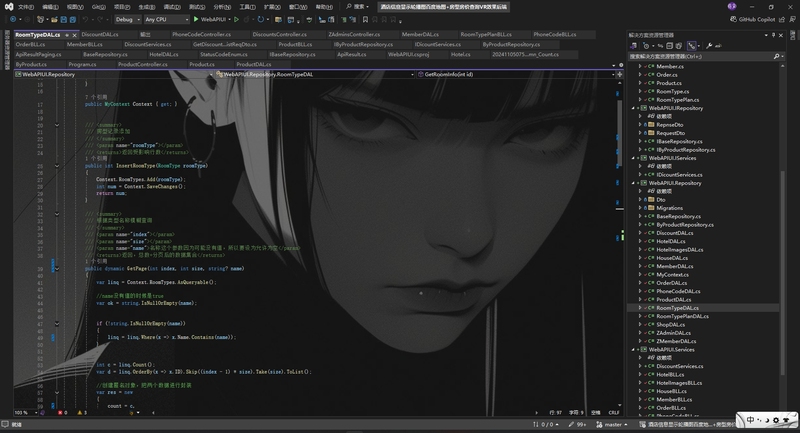Open the IME settings gear
The width and height of the screenshot is (800, 433).
(776, 420)
